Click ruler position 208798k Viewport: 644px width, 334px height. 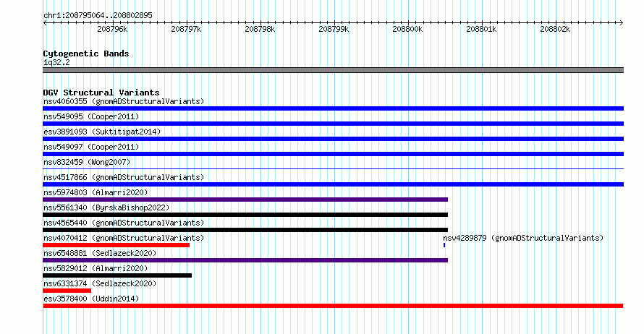(x=260, y=29)
